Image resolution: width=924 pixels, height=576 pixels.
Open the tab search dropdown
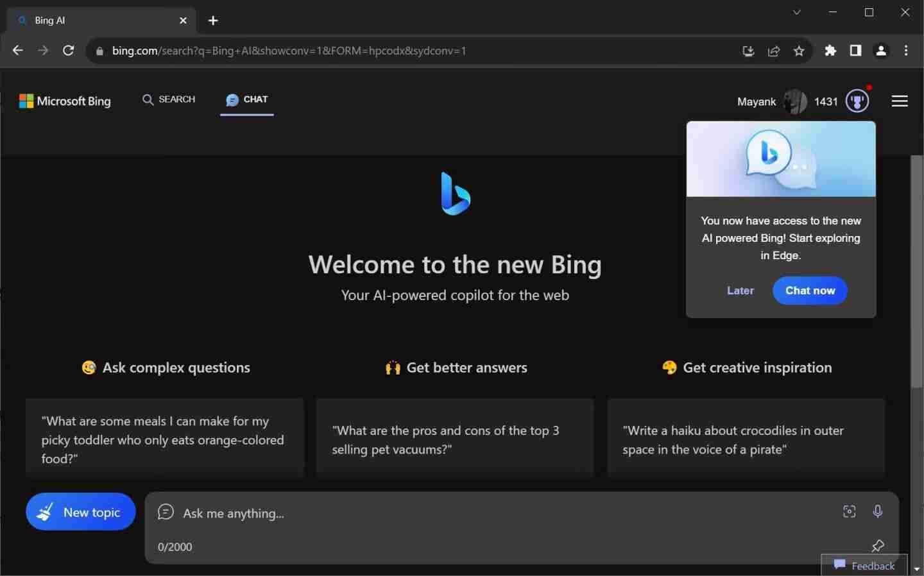tap(797, 12)
